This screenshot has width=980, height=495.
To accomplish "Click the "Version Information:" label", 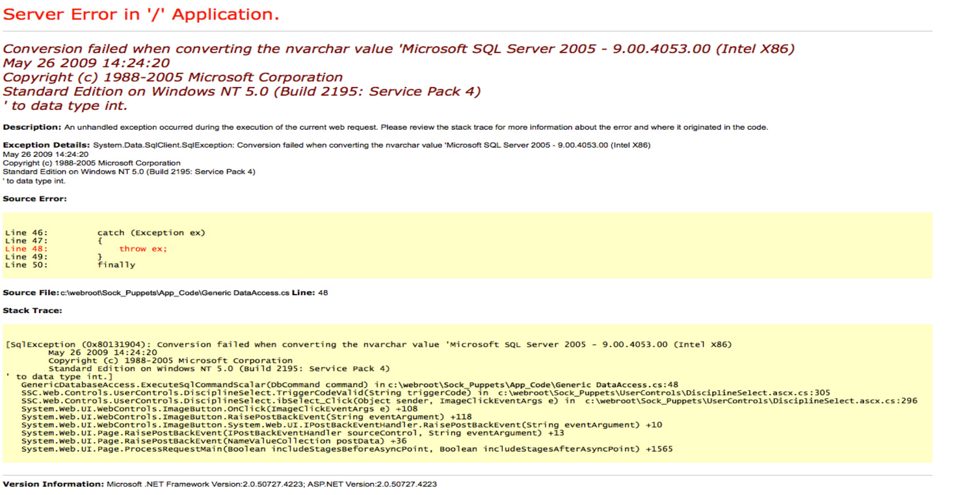I will [x=53, y=484].
